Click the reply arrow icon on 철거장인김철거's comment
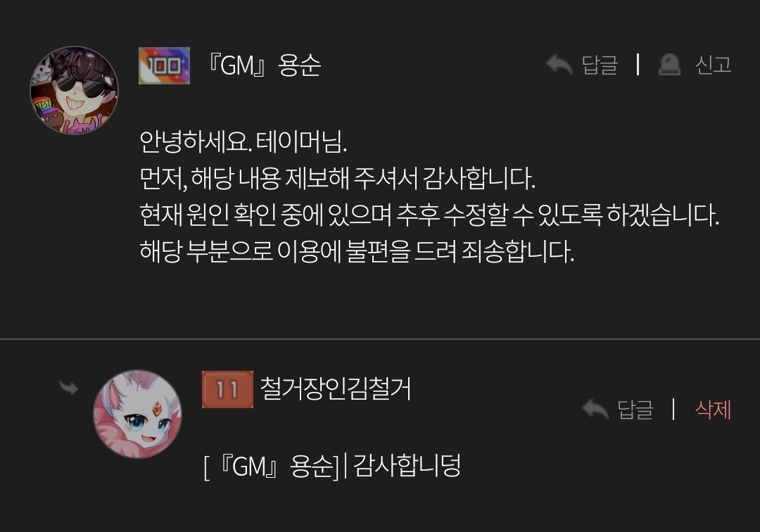 click(595, 410)
